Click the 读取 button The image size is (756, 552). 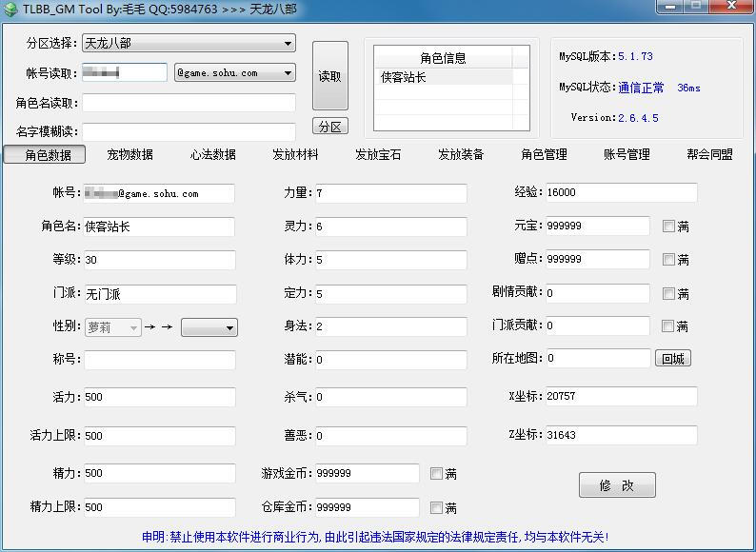click(x=329, y=76)
